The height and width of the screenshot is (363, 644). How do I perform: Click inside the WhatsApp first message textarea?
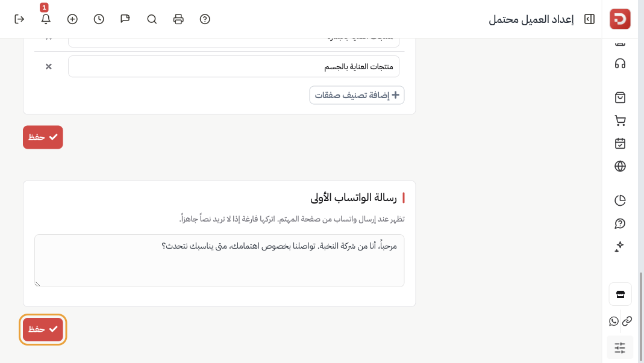click(219, 261)
